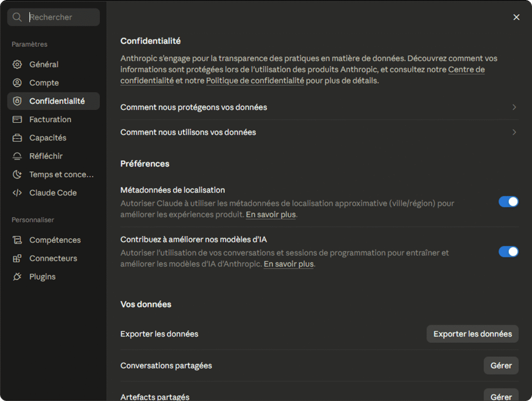Click the Vos données section heading
The image size is (532, 401).
point(146,304)
